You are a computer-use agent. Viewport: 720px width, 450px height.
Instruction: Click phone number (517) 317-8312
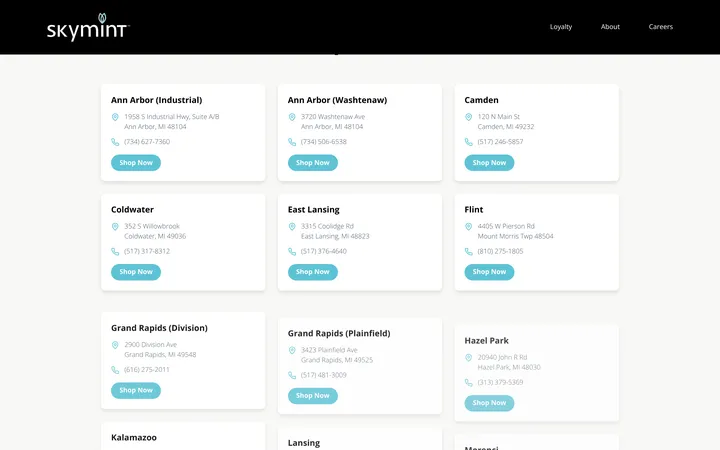(147, 252)
